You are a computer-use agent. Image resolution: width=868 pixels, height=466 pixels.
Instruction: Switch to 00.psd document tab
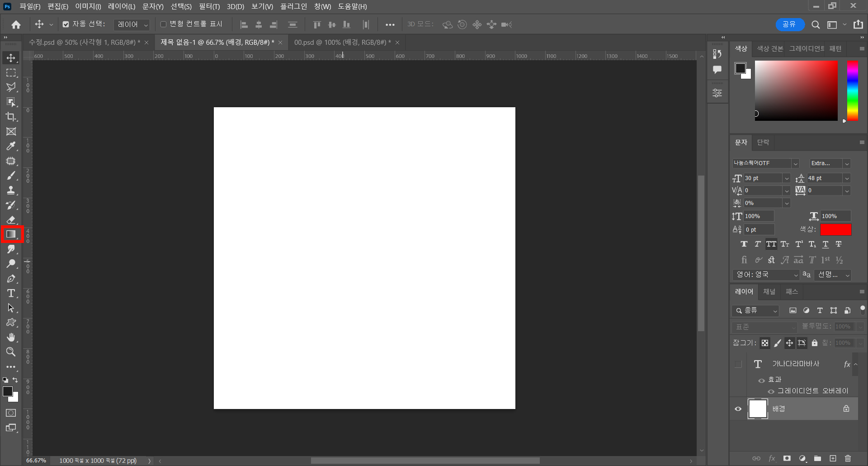(x=343, y=43)
